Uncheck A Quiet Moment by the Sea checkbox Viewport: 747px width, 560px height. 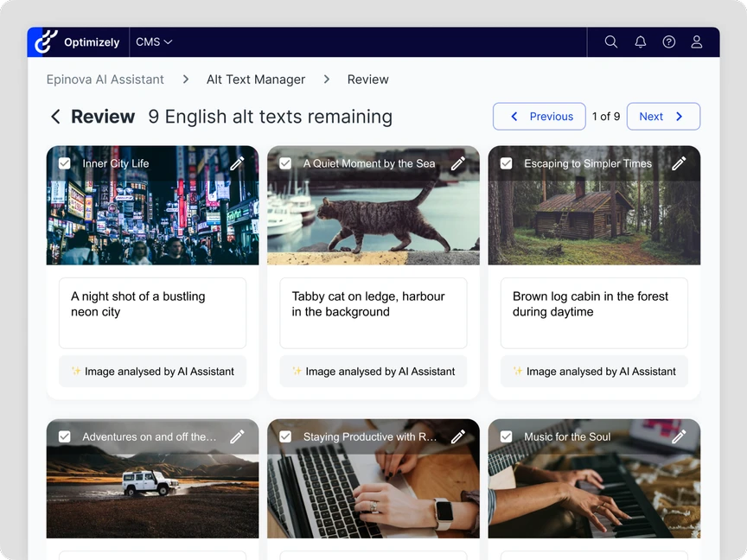(285, 163)
